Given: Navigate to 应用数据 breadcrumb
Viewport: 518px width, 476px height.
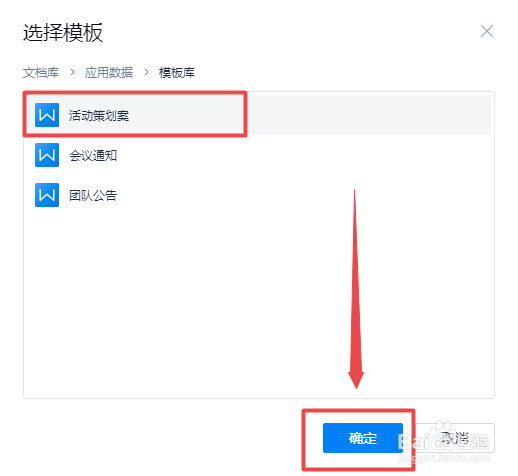Looking at the screenshot, I should pos(109,73).
